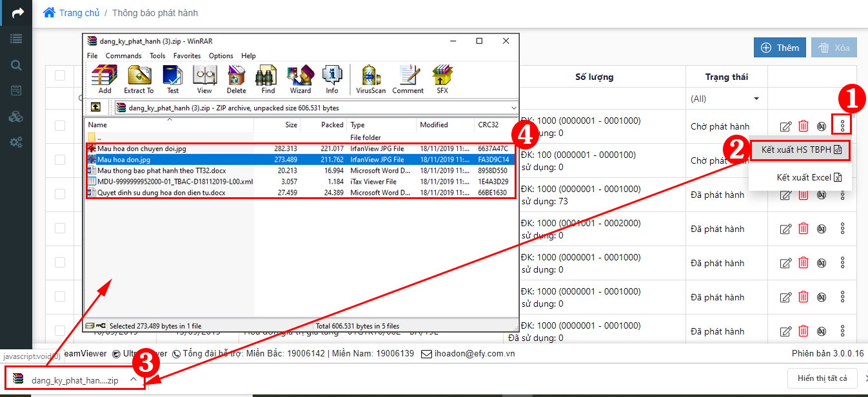Screen dimensions: 868x397
Task: Open the Trạng thái (All) filter dropdown
Action: tap(725, 99)
